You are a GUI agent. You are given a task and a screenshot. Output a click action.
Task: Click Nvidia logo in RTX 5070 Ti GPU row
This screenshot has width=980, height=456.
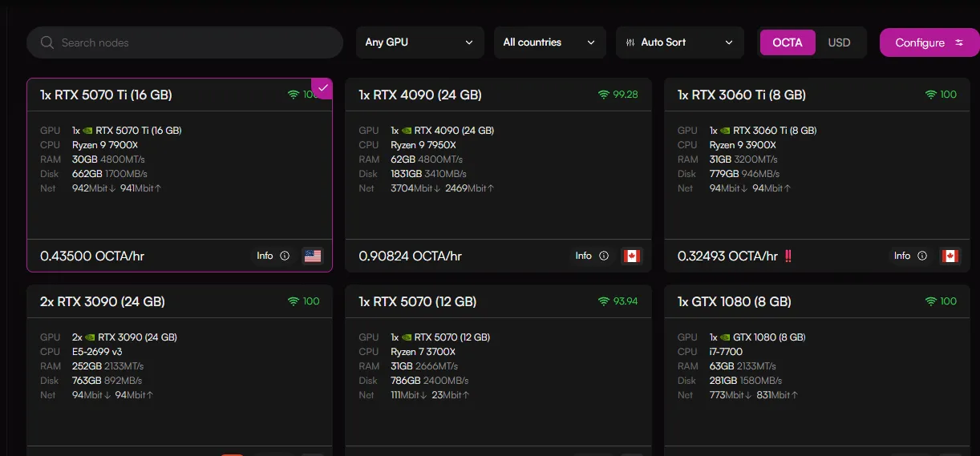88,131
